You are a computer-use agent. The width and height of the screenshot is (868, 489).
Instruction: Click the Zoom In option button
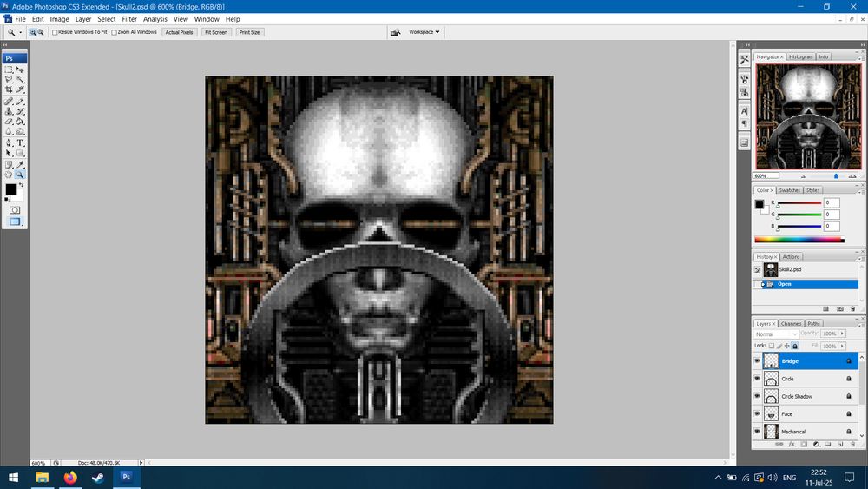(x=33, y=32)
